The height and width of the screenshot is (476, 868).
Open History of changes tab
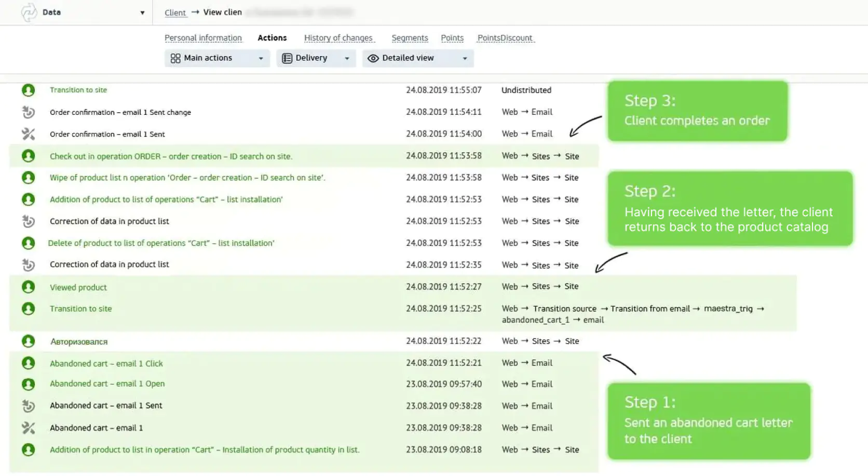point(338,38)
